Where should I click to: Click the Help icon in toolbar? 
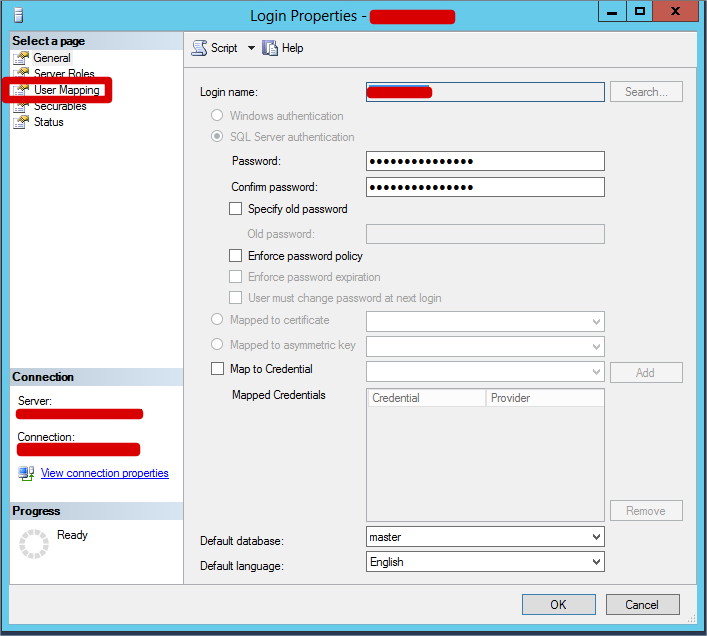coord(269,48)
